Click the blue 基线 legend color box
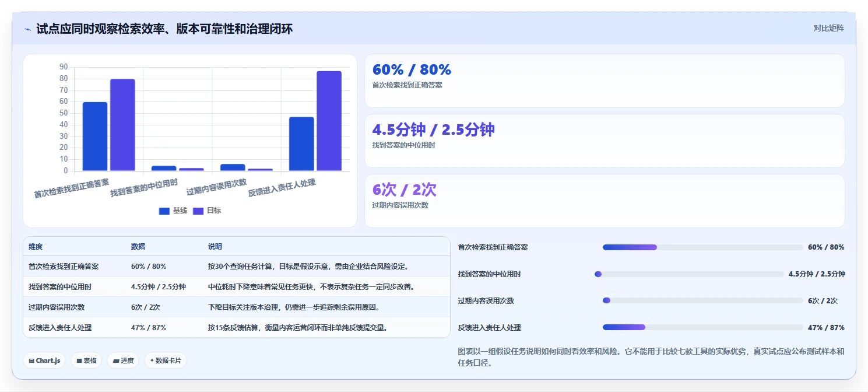The height and width of the screenshot is (392, 868). coord(164,211)
